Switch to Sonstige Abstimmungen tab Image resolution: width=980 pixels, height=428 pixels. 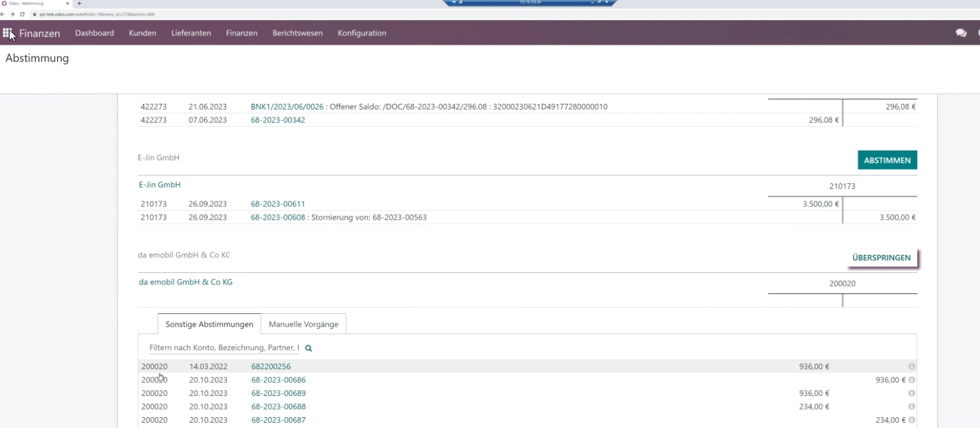pos(209,324)
